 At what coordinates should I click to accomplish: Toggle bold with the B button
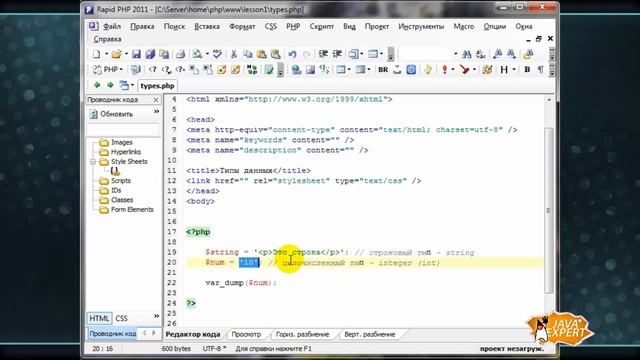coord(527,70)
